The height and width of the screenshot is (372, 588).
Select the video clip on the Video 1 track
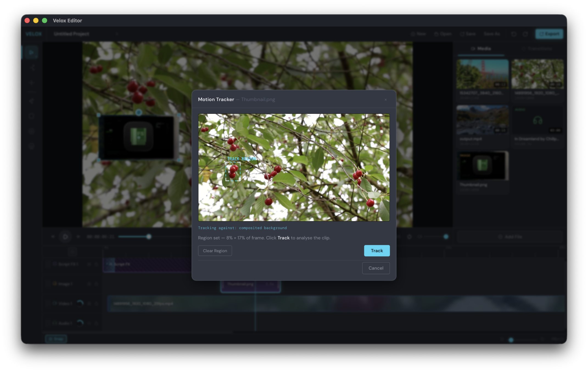coord(337,303)
